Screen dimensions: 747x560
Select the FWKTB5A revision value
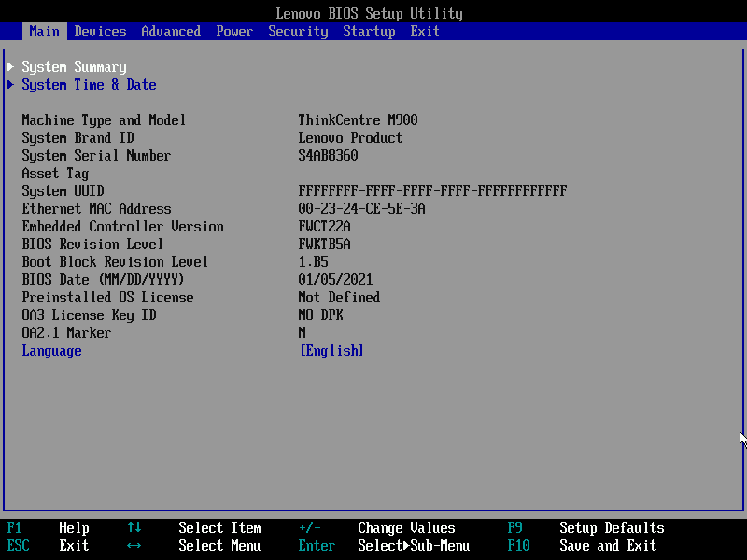tap(324, 245)
